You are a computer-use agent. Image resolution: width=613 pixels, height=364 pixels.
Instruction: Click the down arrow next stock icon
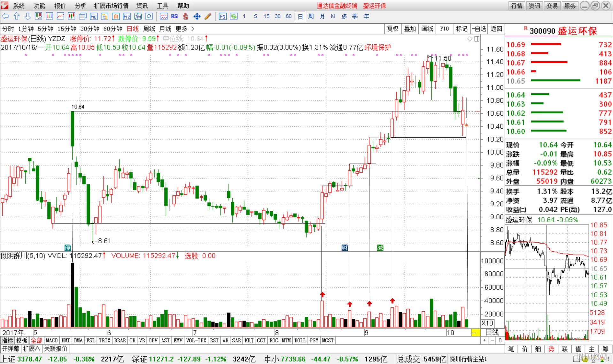pos(27,16)
